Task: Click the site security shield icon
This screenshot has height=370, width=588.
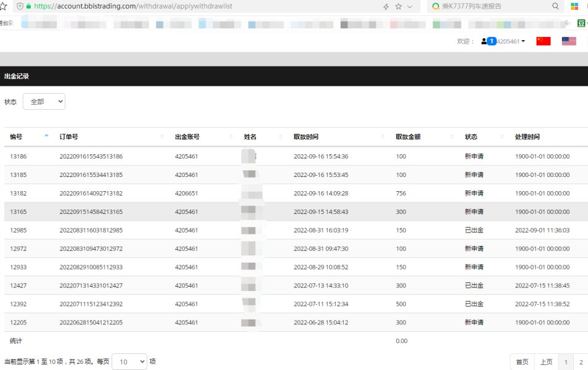Action: click(x=20, y=6)
